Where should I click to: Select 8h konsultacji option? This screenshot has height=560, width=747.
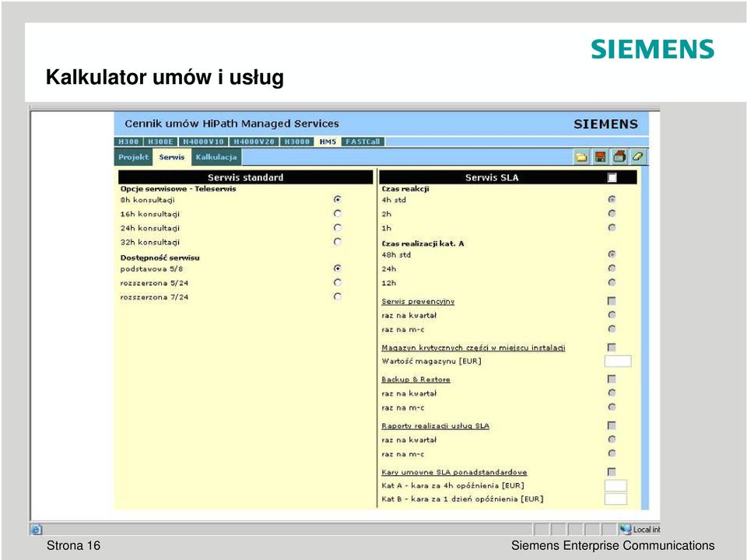pos(337,199)
